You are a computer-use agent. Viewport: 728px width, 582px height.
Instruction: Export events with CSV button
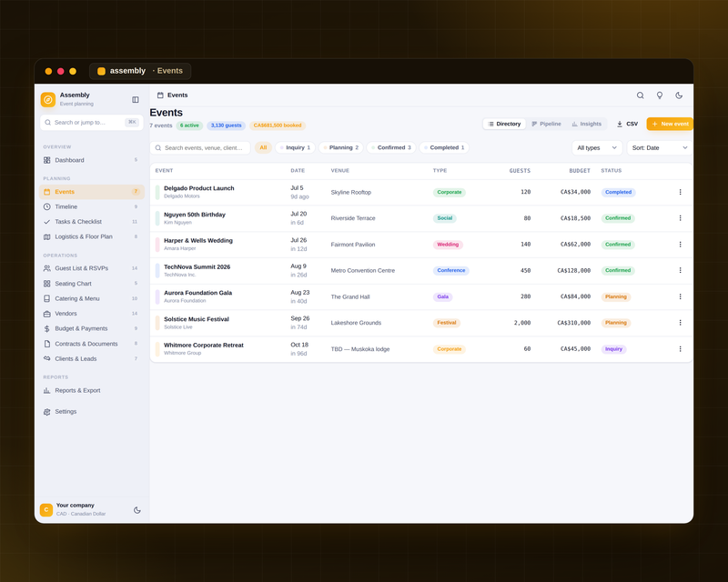coord(627,124)
